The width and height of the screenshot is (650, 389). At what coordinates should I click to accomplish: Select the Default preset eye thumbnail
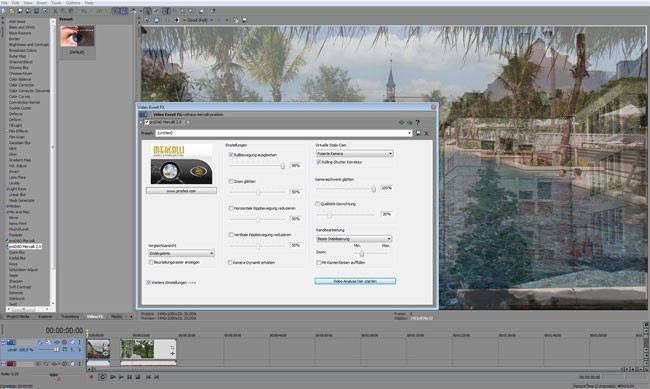click(77, 36)
